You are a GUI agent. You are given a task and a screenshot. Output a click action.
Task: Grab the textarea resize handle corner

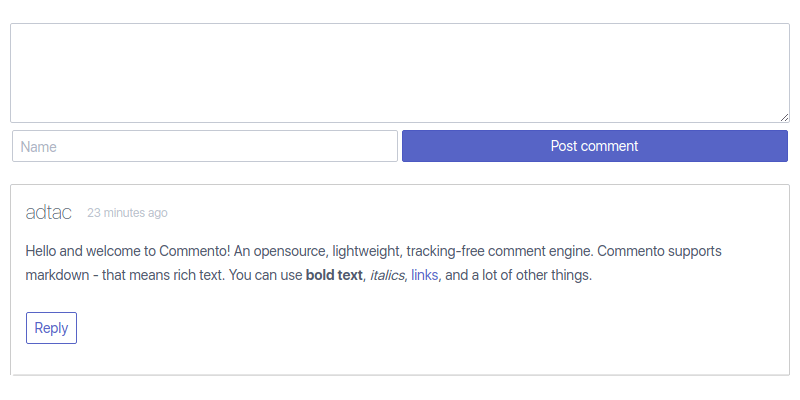[x=785, y=118]
